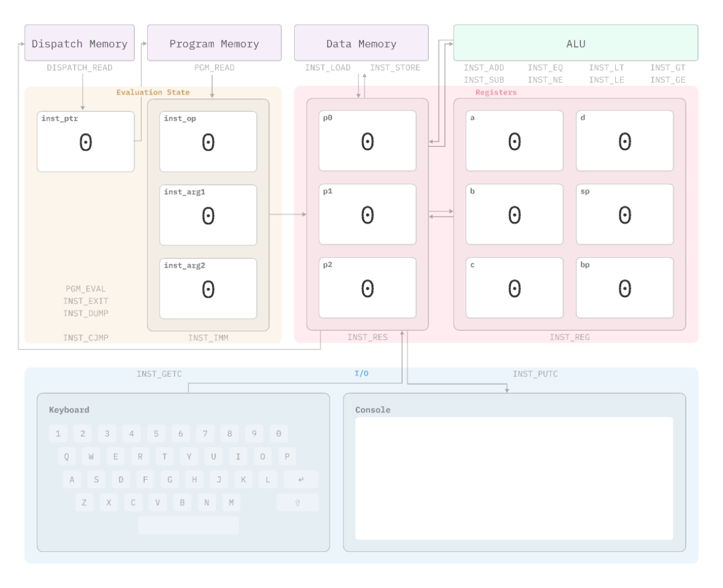Select the inst_ptr register box
Screen dimensions: 723x588
(86, 142)
